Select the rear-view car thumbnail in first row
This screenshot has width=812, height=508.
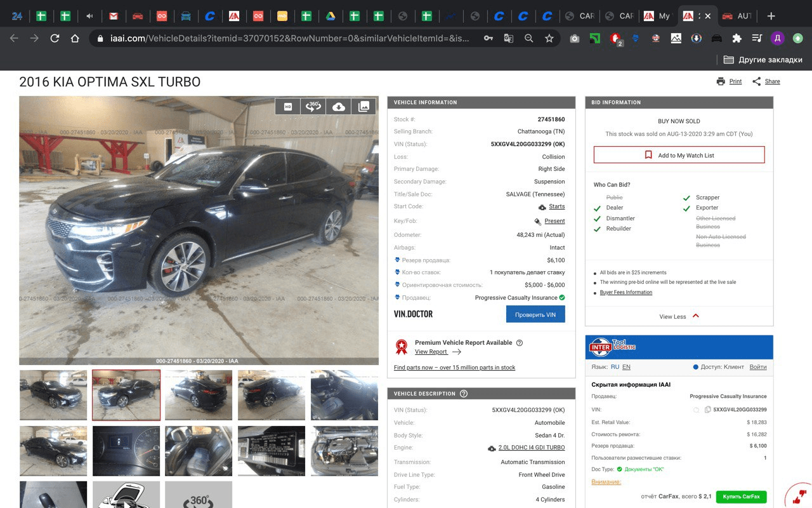(x=199, y=395)
